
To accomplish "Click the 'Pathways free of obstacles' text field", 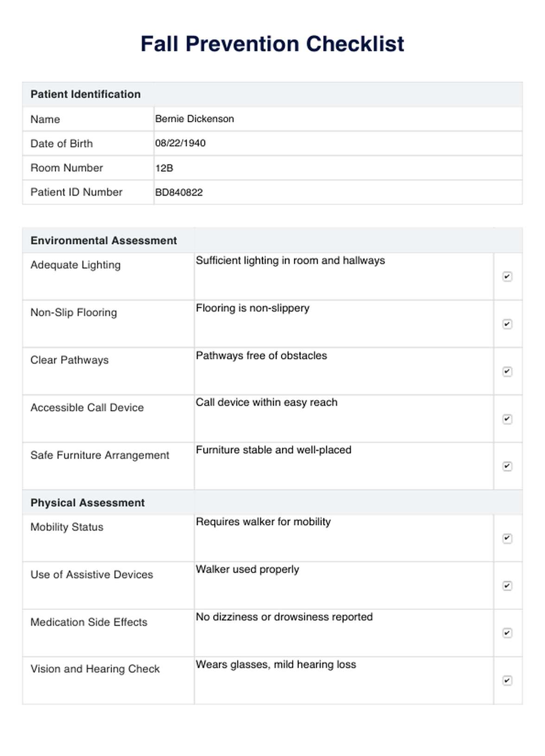I will 343,371.
